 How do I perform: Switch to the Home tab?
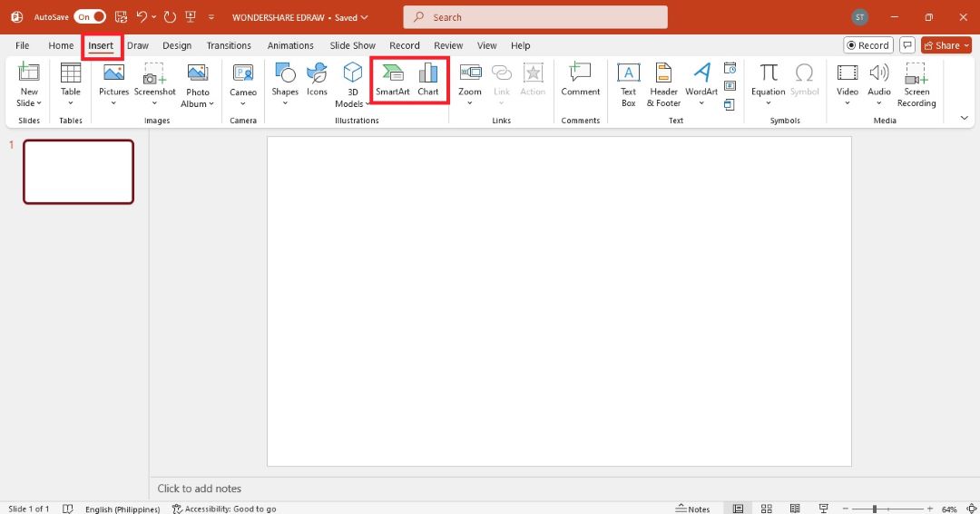click(62, 45)
